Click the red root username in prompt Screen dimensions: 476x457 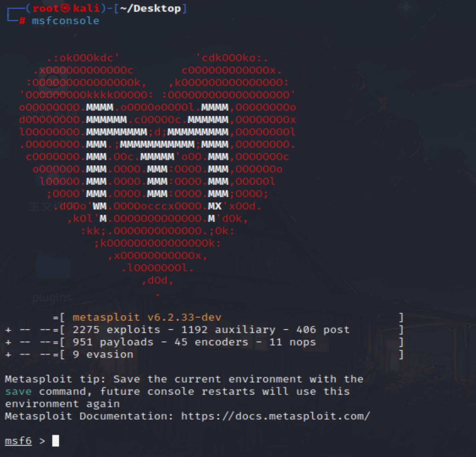pyautogui.click(x=46, y=8)
